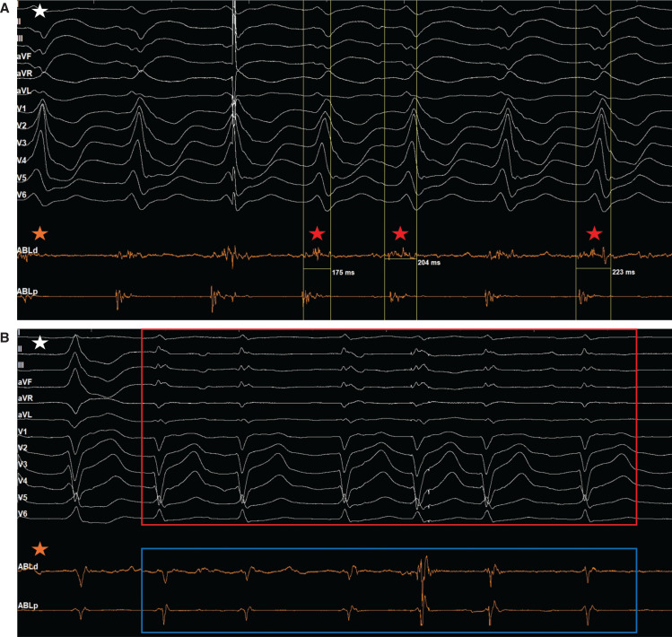Select the aVR lead label in panel B
Viewport: 672px width, 637px height.
pos(25,398)
